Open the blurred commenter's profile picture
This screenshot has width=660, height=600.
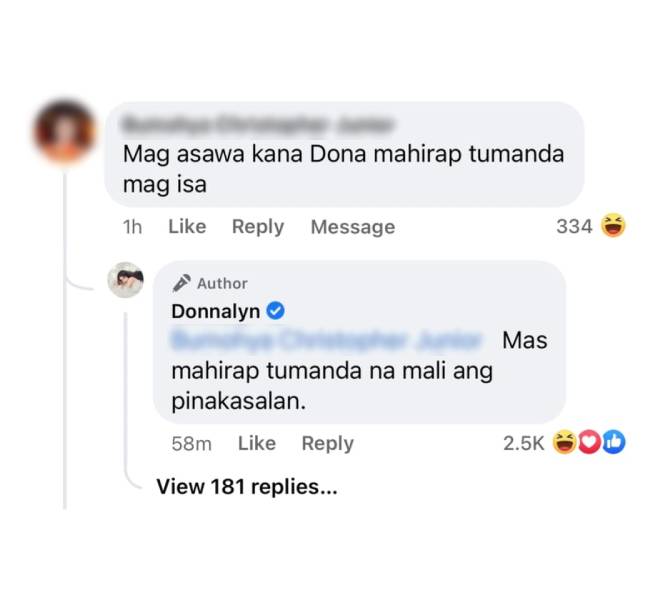pyautogui.click(x=64, y=131)
